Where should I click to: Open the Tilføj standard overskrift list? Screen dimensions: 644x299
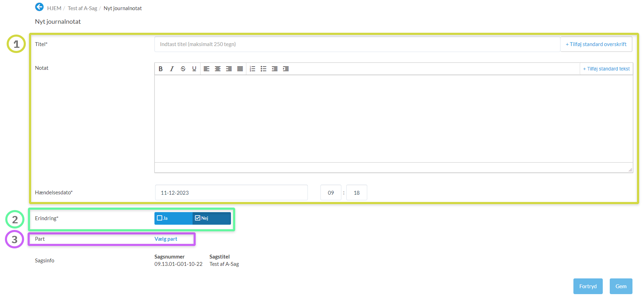point(596,44)
